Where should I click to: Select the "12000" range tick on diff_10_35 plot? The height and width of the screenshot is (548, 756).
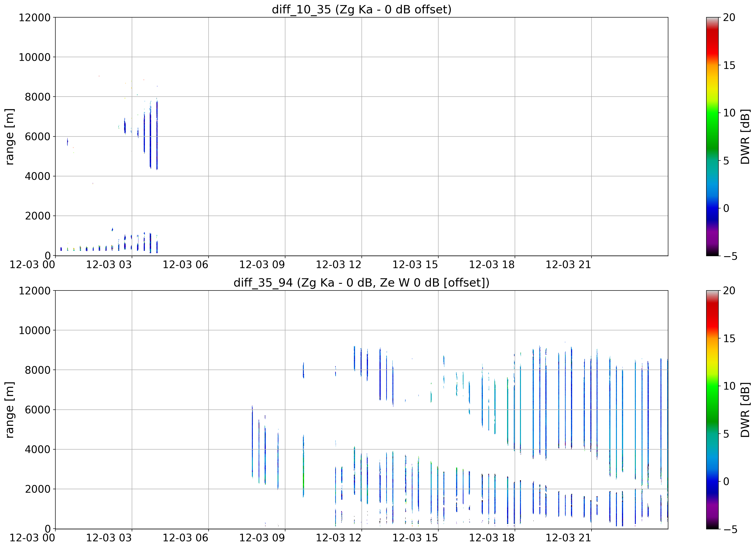coord(35,17)
